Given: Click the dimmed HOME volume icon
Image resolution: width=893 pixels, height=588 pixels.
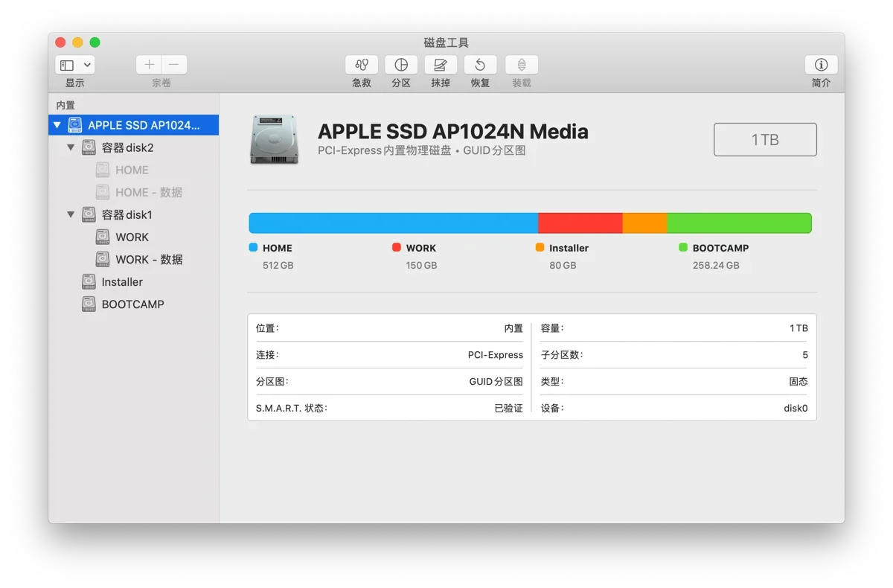Looking at the screenshot, I should click(x=103, y=170).
